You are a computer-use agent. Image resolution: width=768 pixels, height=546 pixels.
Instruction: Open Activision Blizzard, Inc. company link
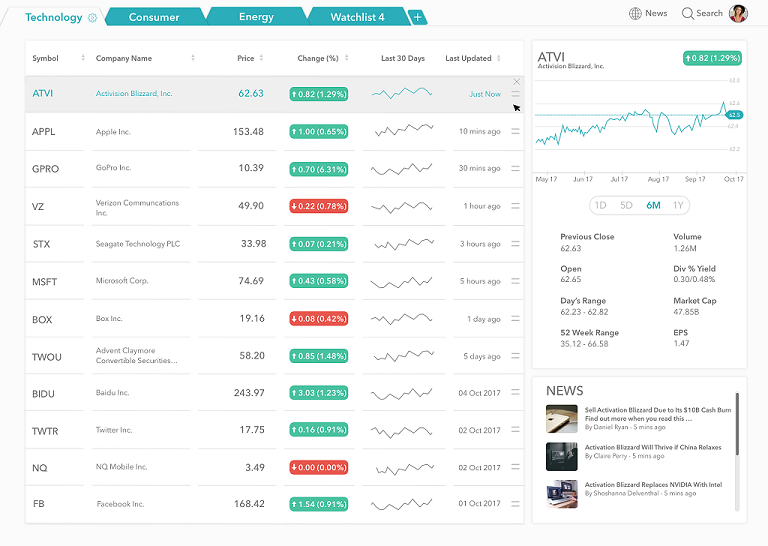pyautogui.click(x=134, y=94)
